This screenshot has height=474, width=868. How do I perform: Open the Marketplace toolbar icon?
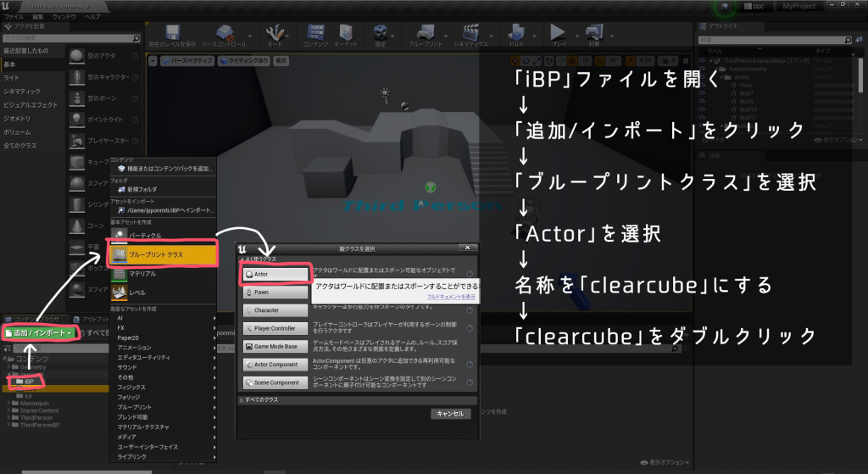point(345,34)
